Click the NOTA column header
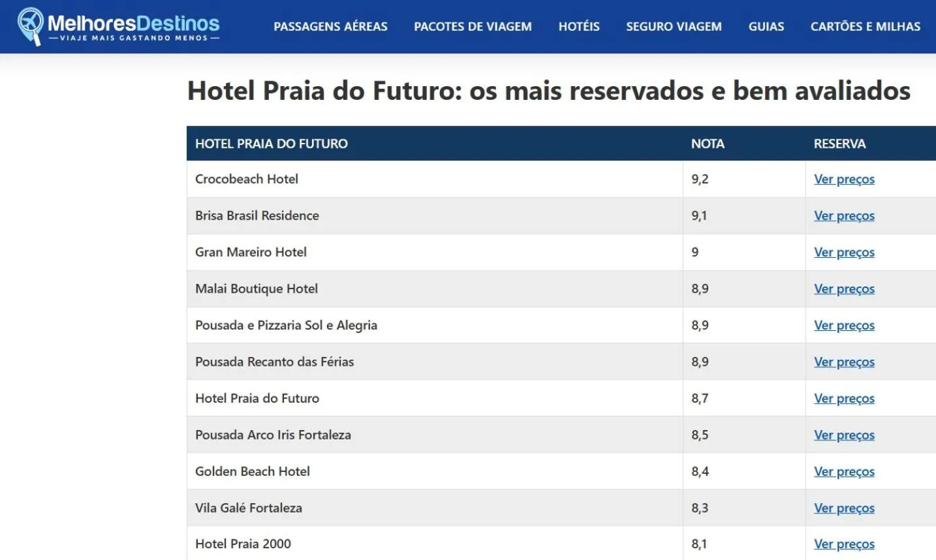936x560 pixels. click(x=708, y=144)
